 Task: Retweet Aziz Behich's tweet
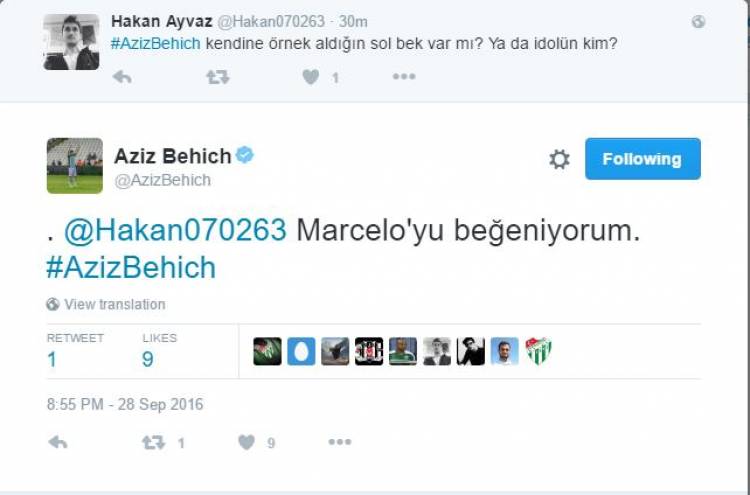[x=153, y=441]
